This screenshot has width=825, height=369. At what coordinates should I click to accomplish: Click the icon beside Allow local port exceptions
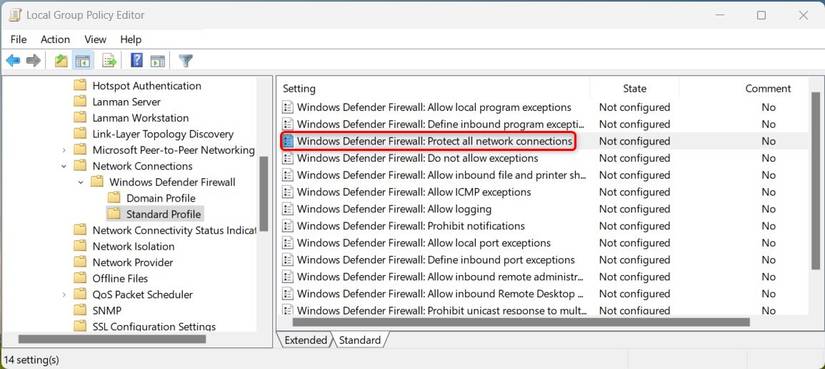tap(288, 243)
